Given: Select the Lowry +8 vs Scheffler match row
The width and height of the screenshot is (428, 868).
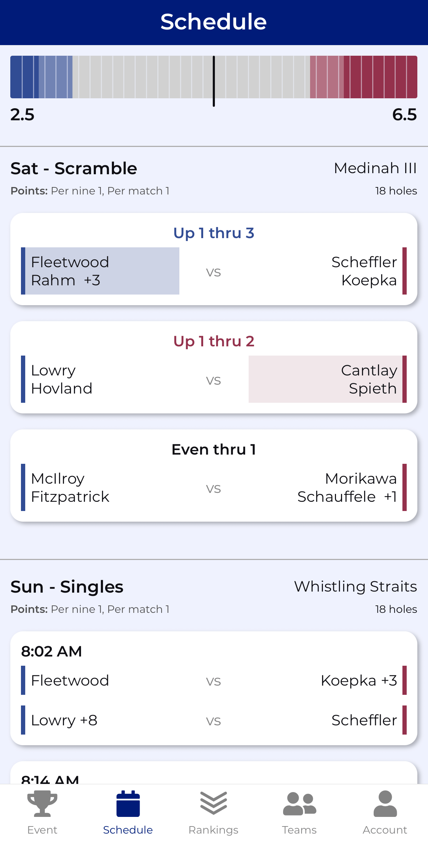Looking at the screenshot, I should (x=214, y=720).
